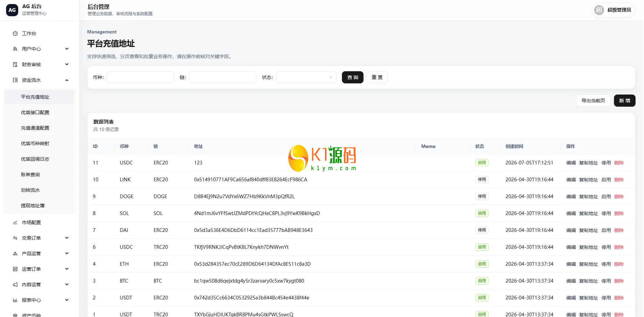
Task: Click the 地址 column header
Action: 198,146
